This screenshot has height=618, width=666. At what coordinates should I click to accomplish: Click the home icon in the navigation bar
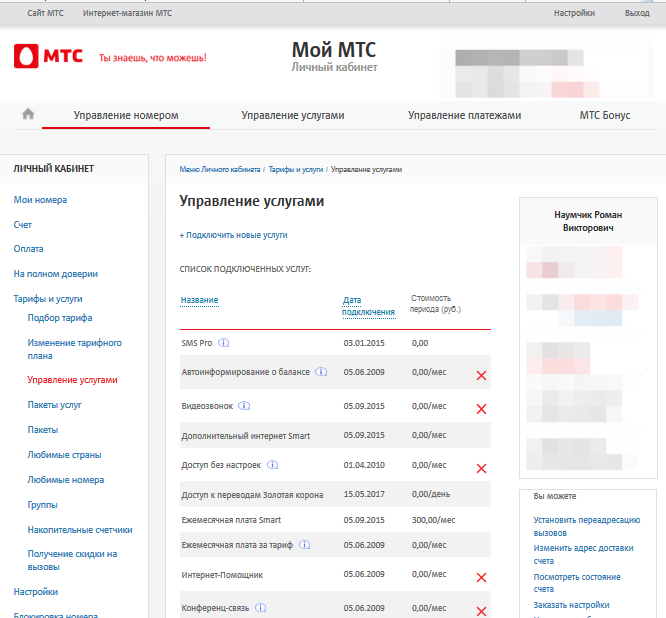[28, 114]
